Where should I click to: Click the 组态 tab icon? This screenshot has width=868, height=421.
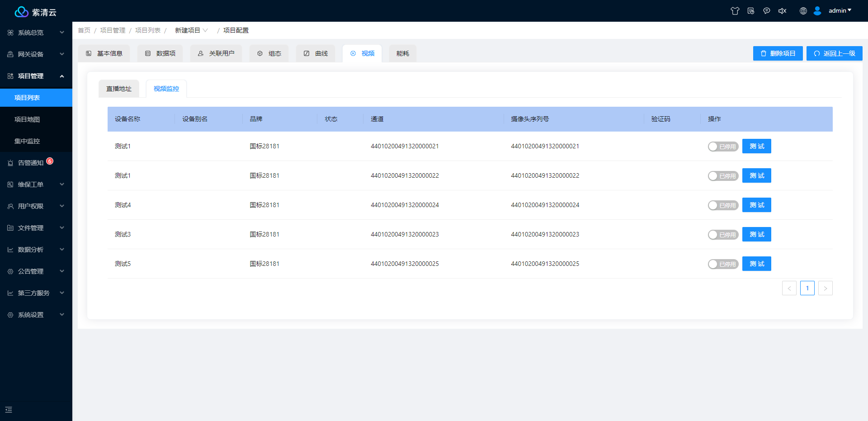(x=260, y=53)
